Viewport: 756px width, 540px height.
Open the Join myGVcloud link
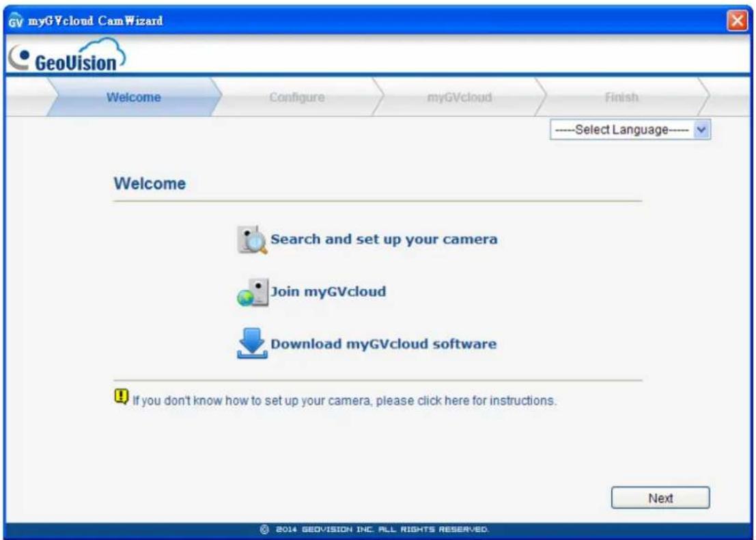tap(328, 291)
